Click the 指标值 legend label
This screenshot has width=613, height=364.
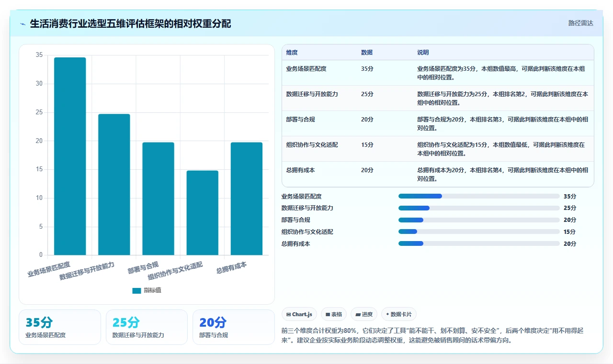(x=152, y=290)
